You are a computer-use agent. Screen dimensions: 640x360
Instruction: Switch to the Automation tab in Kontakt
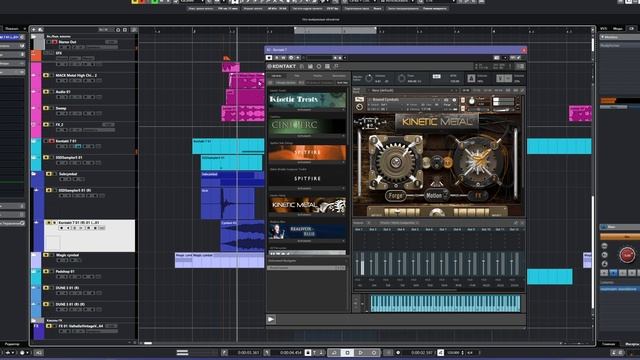tap(339, 76)
